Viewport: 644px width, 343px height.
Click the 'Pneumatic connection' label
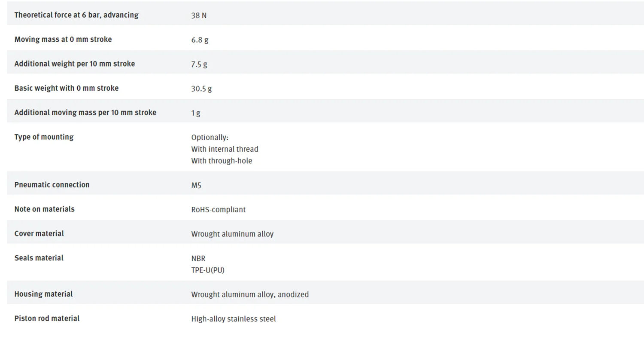pyautogui.click(x=52, y=185)
